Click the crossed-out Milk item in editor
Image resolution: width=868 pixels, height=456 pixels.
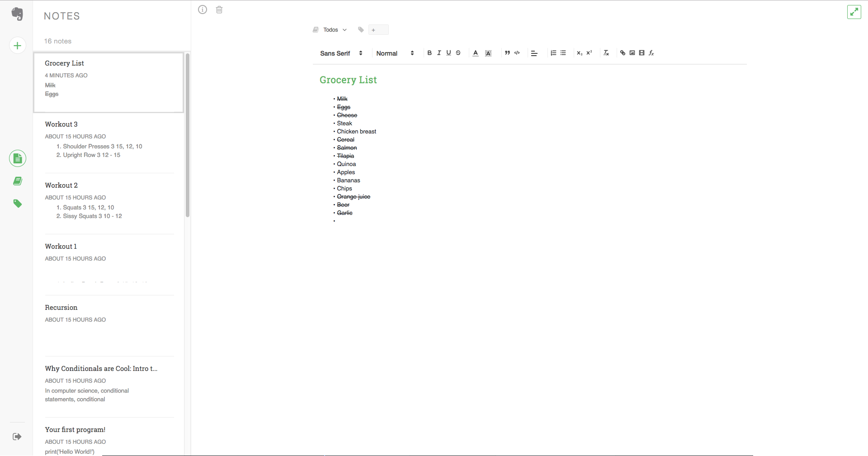coord(342,99)
